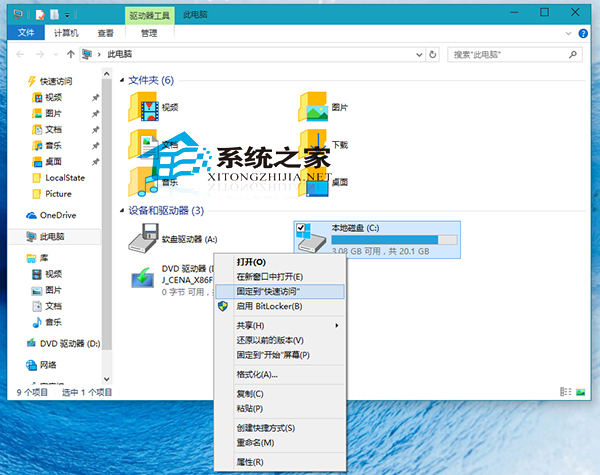Select the 文档 folder icon
600x475 pixels.
point(144,144)
